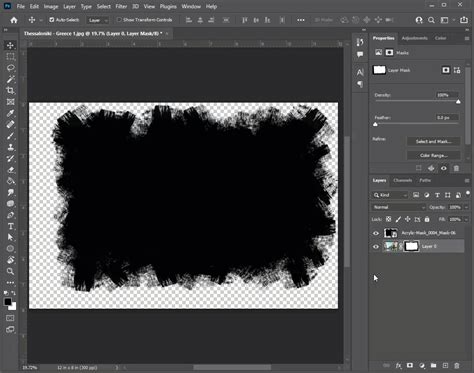474x373 pixels.
Task: Open the Filter menu
Action: click(x=121, y=6)
